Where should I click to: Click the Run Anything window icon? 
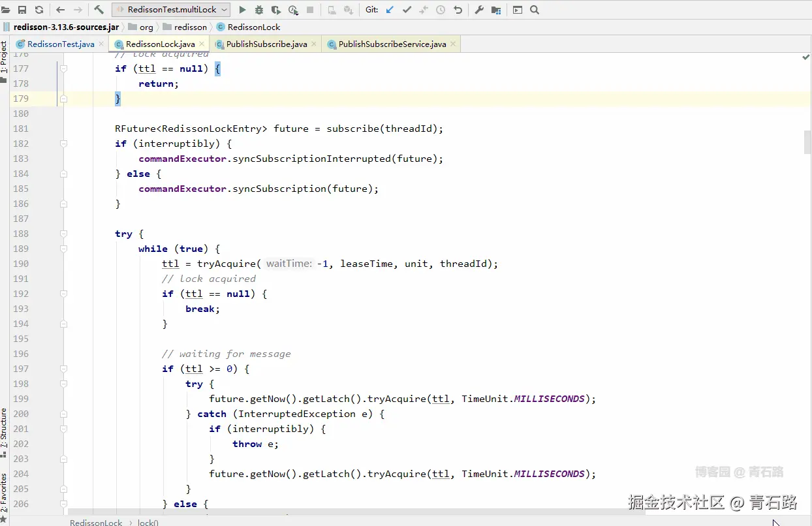pyautogui.click(x=518, y=10)
